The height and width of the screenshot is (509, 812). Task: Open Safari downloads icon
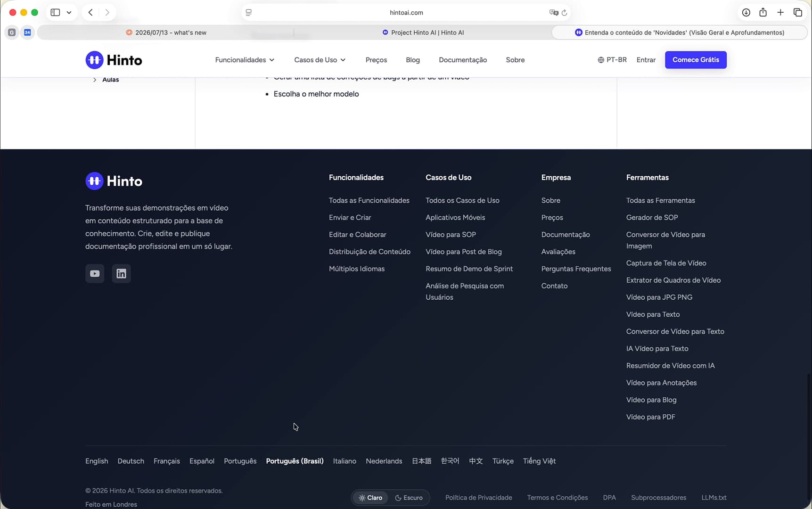coord(746,13)
